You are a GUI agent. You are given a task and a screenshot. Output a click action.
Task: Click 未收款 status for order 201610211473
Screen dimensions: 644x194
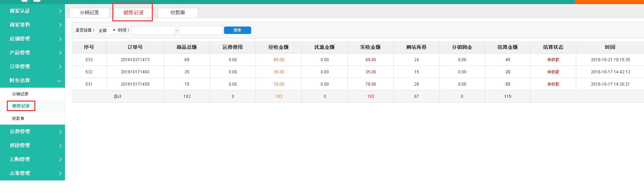pos(553,60)
